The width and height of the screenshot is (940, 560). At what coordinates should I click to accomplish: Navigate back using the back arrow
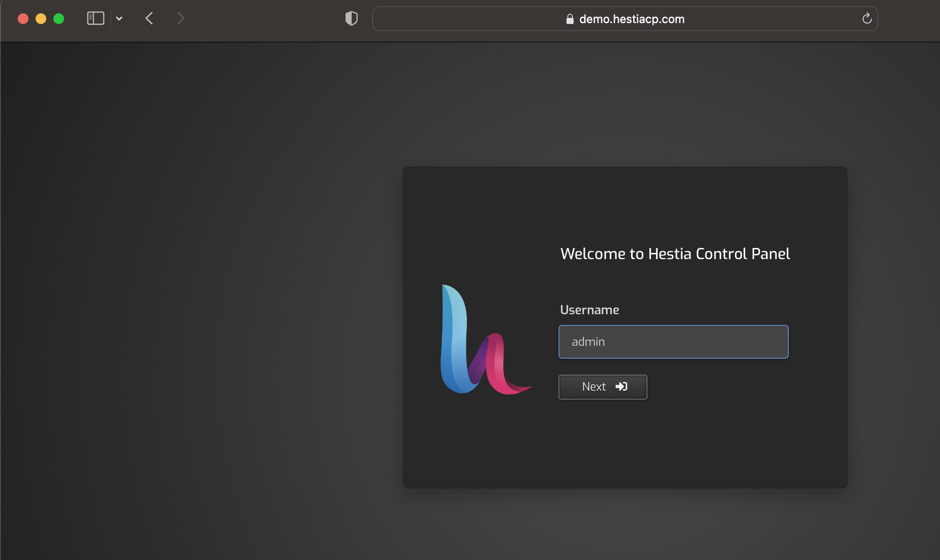point(149,18)
